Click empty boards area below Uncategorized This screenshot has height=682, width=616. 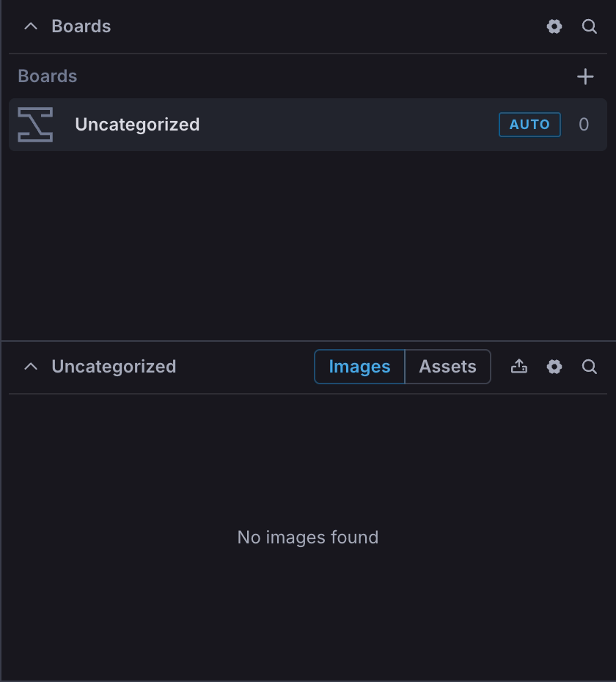click(x=308, y=242)
